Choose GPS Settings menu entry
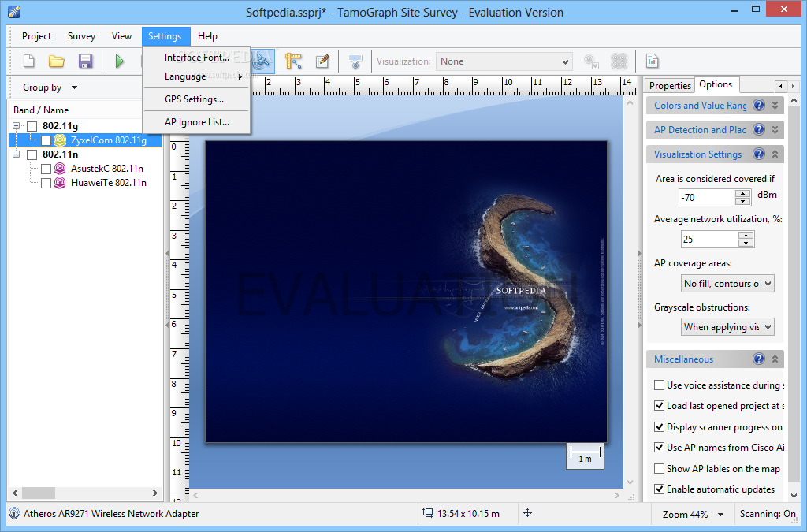Viewport: 807px width, 532px height. (196, 99)
